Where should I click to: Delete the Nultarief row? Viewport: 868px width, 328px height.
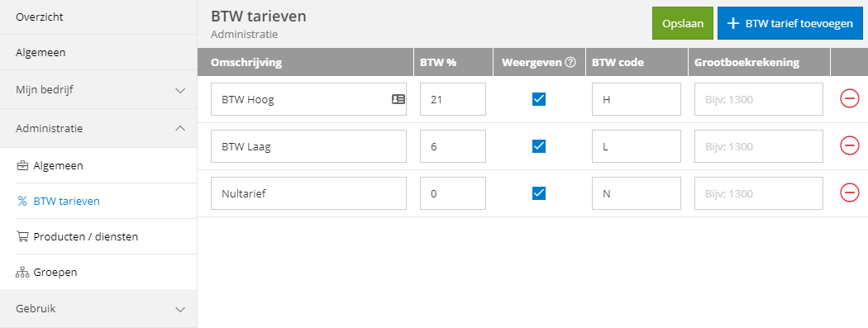[849, 193]
